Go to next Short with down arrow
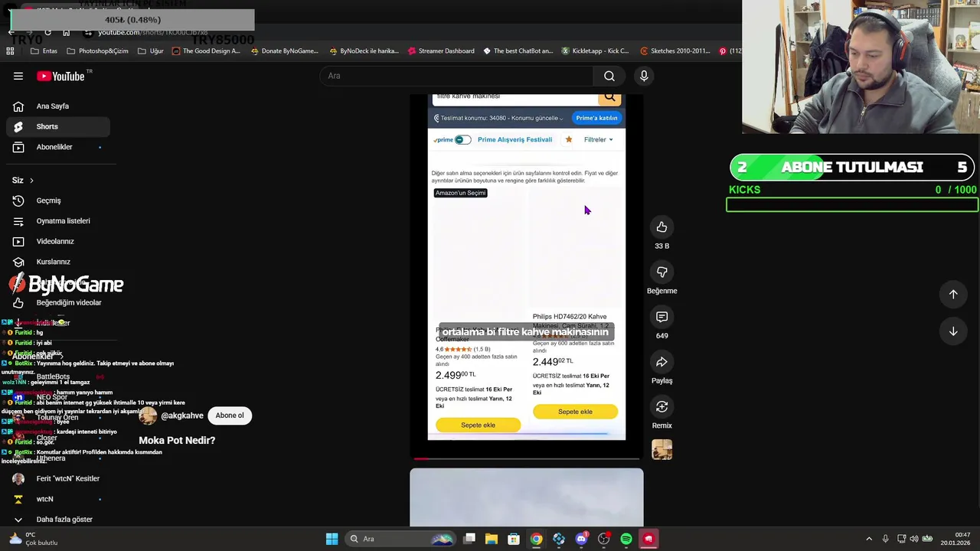This screenshot has width=980, height=551. click(x=953, y=331)
